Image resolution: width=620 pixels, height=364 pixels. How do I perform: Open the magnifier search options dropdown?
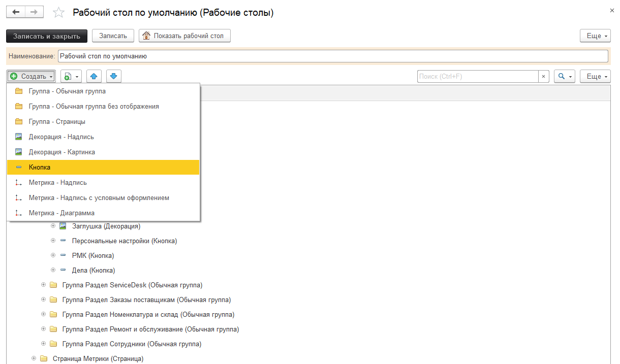[564, 76]
